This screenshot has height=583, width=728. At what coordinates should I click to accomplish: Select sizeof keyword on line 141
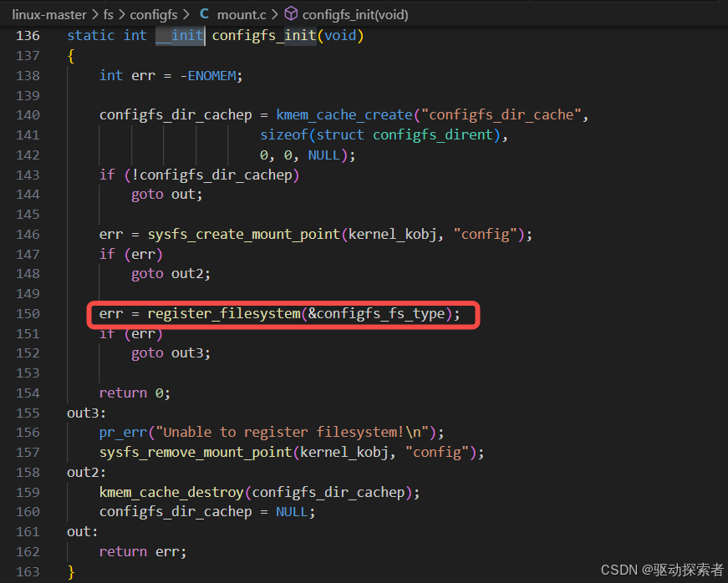(283, 135)
